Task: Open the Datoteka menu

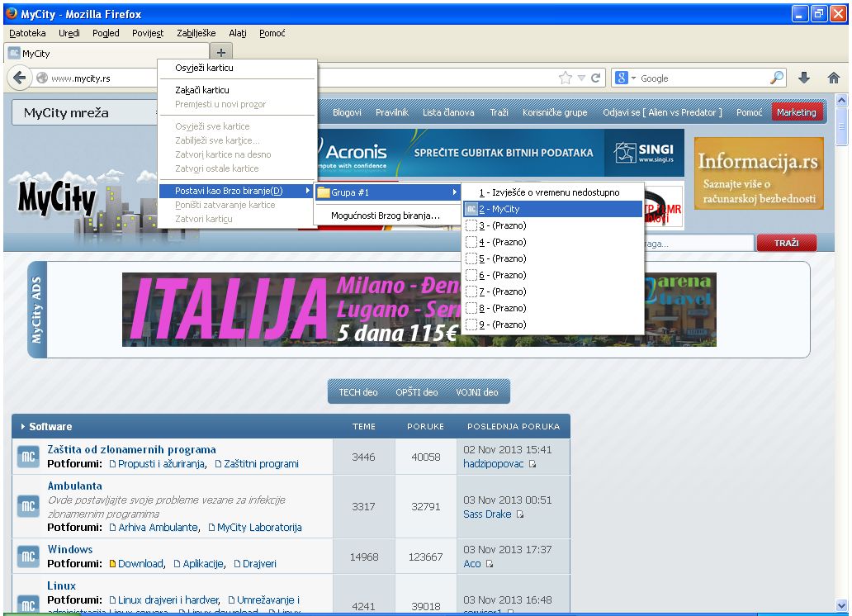Action: (x=27, y=33)
